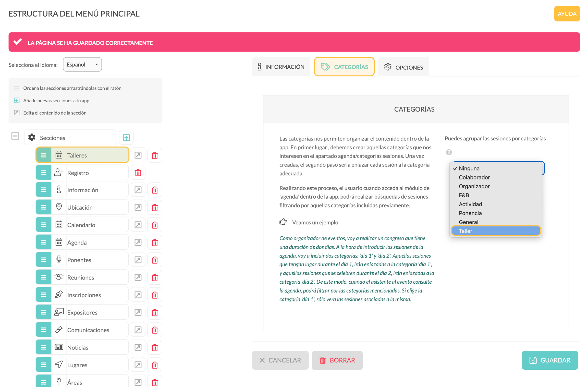The width and height of the screenshot is (588, 387).
Task: Click the help question mark icon
Action: 449,152
